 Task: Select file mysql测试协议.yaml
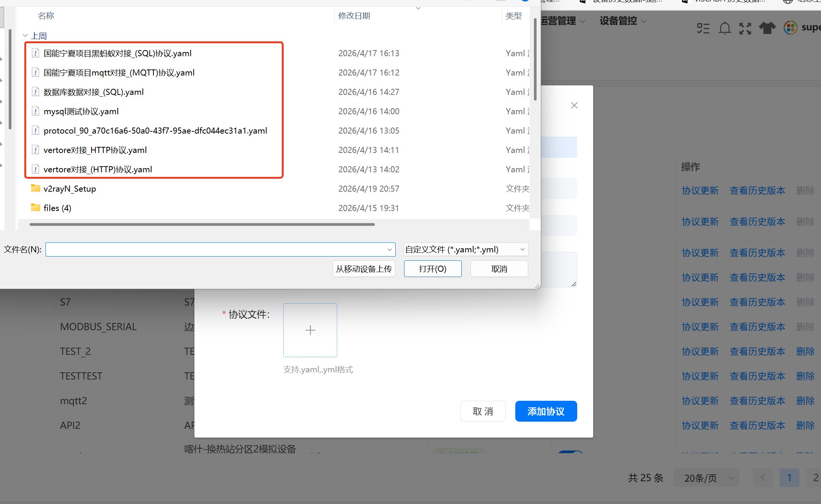pyautogui.click(x=81, y=111)
